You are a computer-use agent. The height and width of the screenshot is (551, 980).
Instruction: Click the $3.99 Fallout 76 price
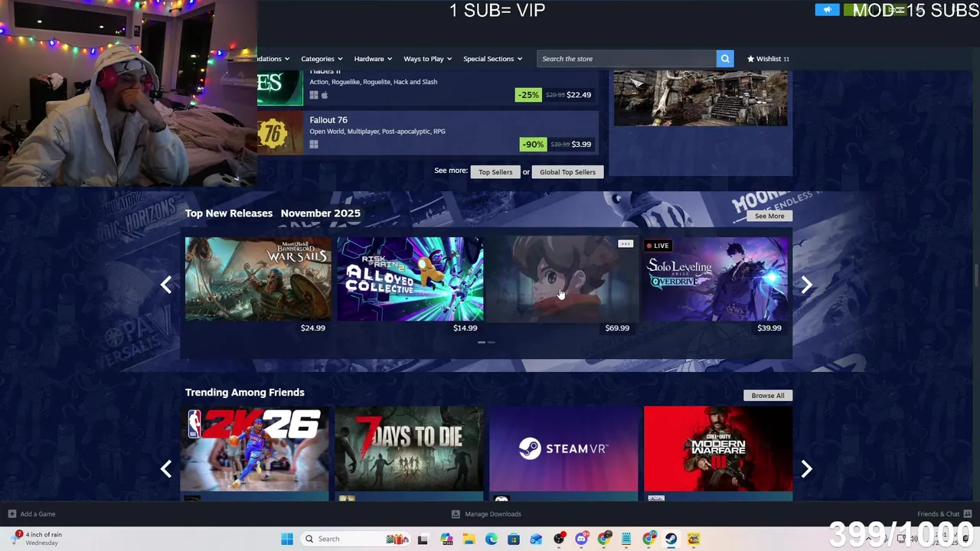point(581,144)
